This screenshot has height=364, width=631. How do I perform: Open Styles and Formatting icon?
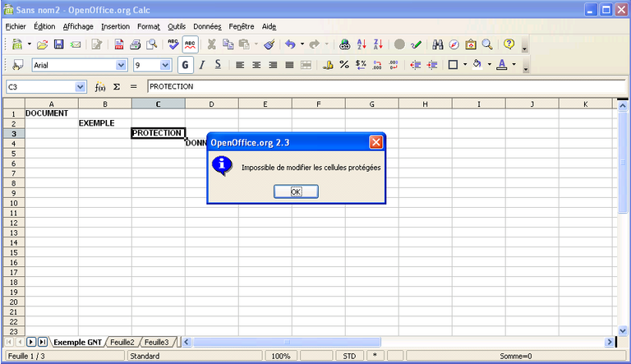(17, 65)
